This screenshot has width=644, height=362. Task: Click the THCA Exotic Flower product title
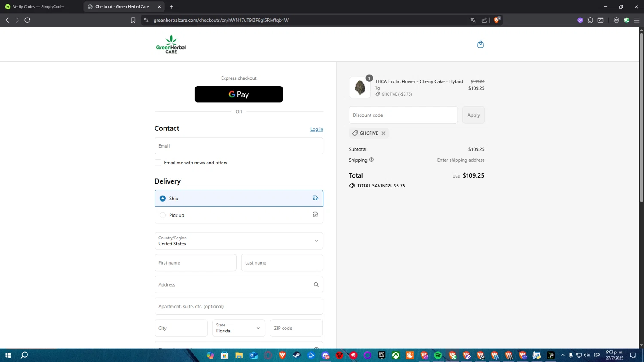[x=419, y=81]
